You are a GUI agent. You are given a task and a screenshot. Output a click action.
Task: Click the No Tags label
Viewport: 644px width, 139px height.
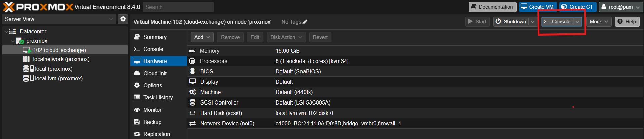291,22
